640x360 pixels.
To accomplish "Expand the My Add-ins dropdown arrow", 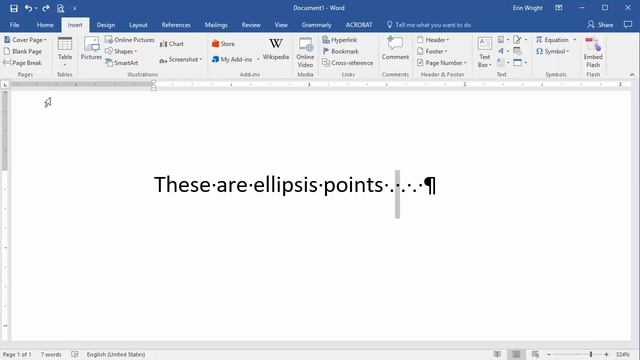I will click(x=258, y=60).
